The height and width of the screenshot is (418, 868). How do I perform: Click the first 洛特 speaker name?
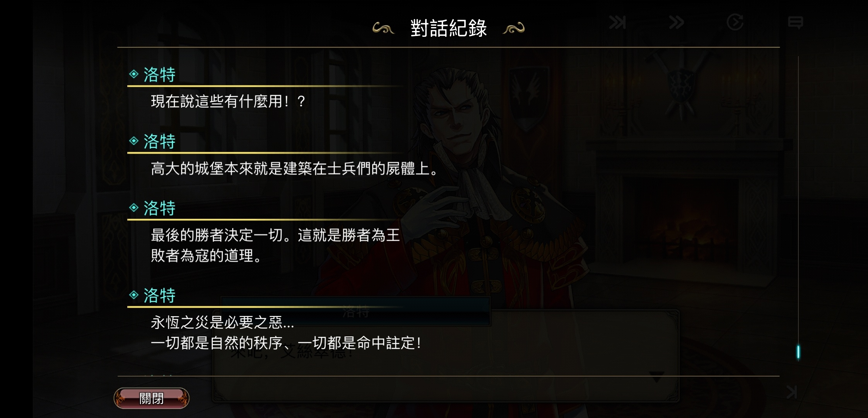159,74
